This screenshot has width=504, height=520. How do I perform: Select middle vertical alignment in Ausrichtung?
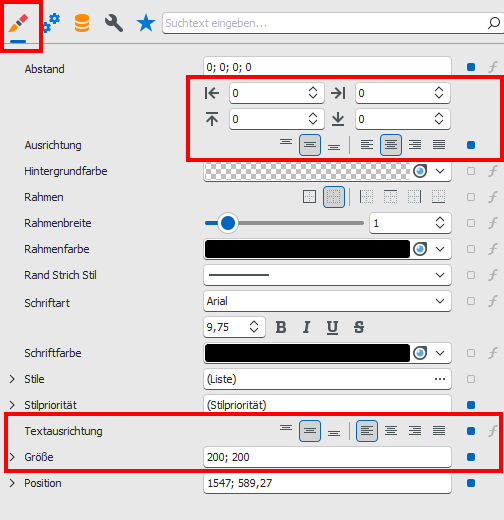click(310, 145)
